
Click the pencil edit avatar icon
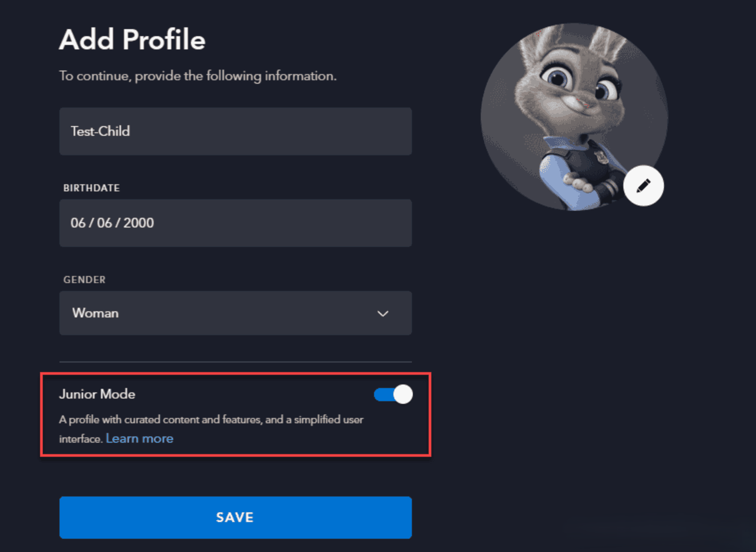[643, 186]
